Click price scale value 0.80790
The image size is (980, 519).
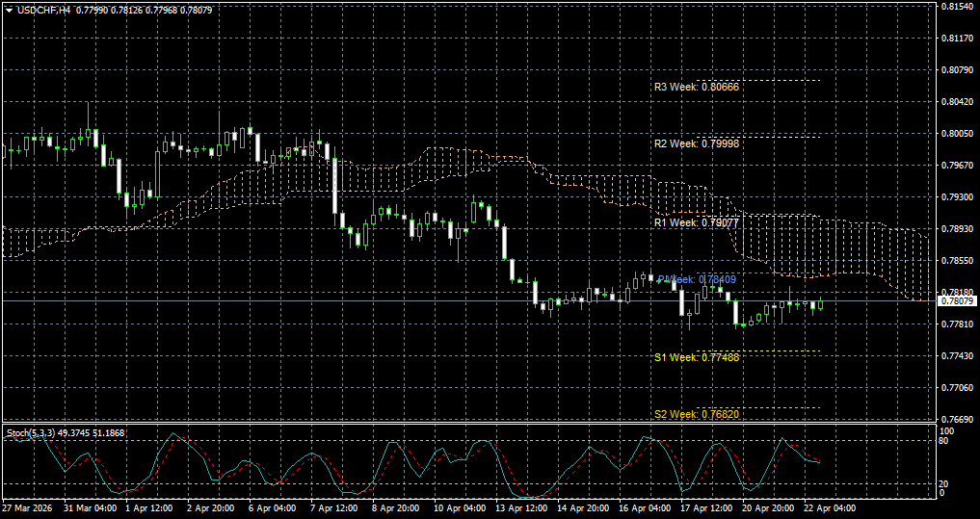(x=957, y=70)
